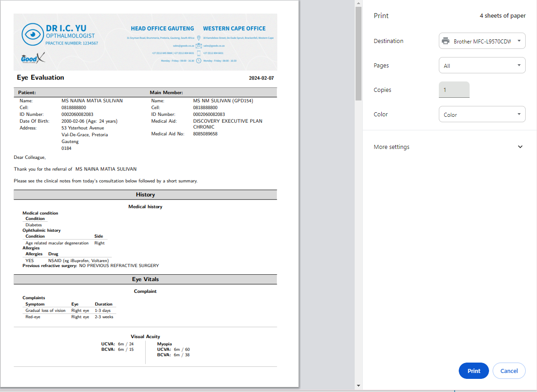The height and width of the screenshot is (392, 537).
Task: Open the Color mode dropdown
Action: [482, 115]
